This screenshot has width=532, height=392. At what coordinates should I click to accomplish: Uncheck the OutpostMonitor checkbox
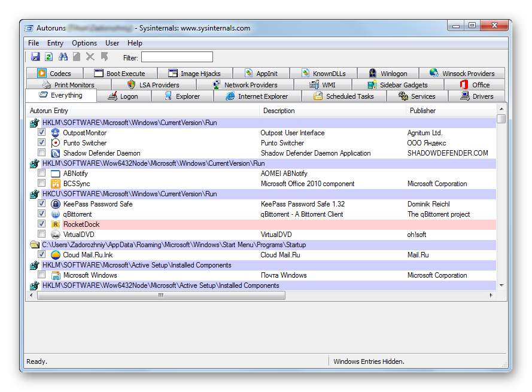pos(41,132)
